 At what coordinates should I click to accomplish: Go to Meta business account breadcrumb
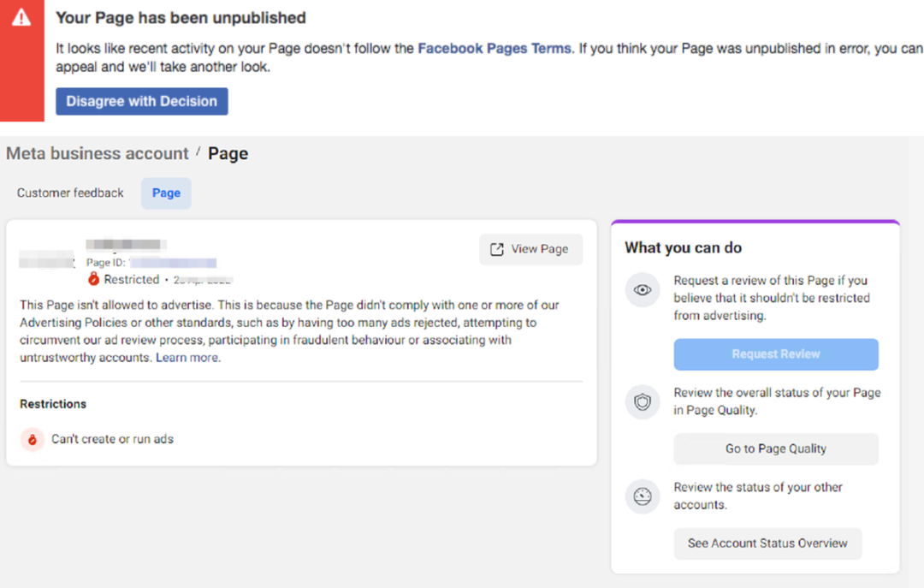(x=97, y=154)
